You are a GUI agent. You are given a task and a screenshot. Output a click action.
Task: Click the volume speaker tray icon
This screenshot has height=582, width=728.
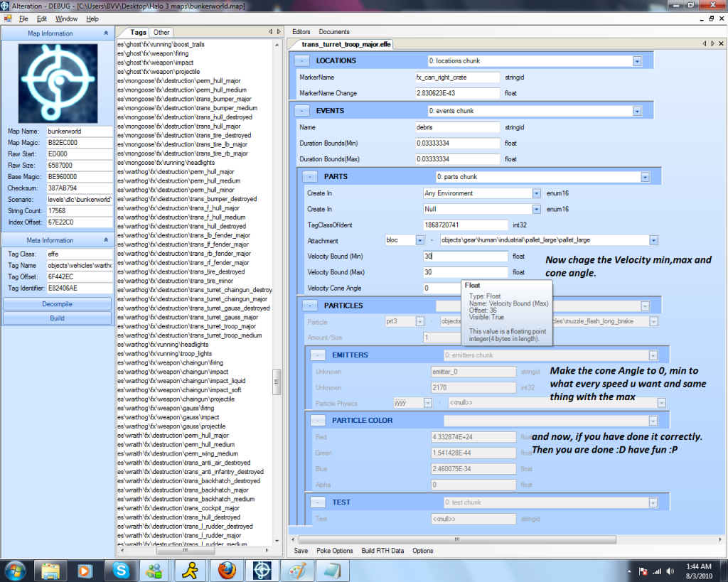[670, 571]
